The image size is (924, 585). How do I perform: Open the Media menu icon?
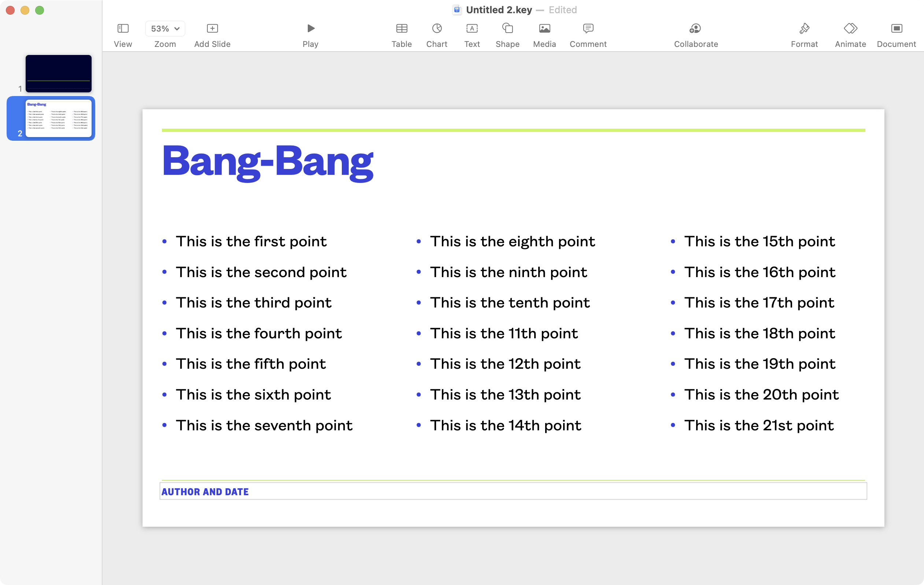tap(544, 28)
